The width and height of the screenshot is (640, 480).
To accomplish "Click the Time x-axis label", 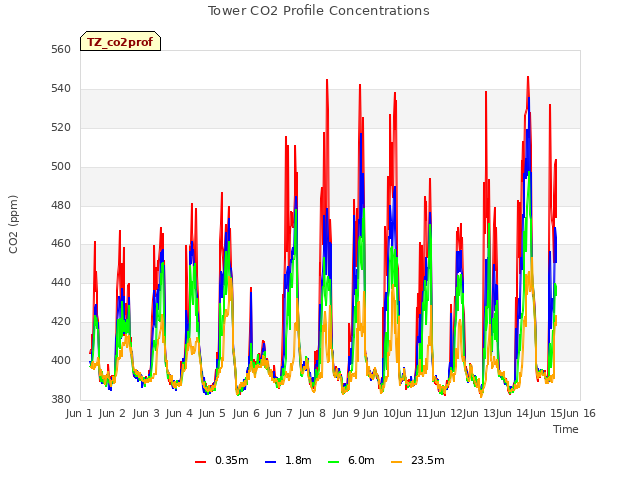I will pos(566,429).
